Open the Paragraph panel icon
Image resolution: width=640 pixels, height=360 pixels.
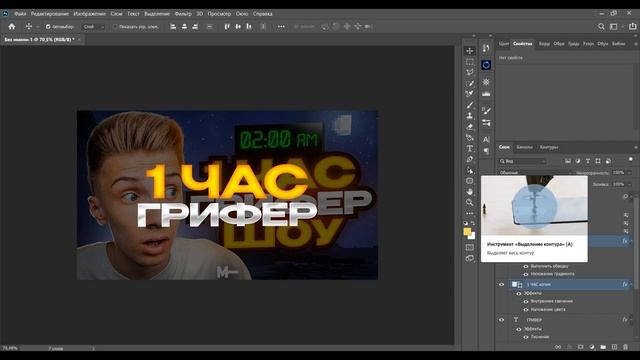(x=486, y=151)
